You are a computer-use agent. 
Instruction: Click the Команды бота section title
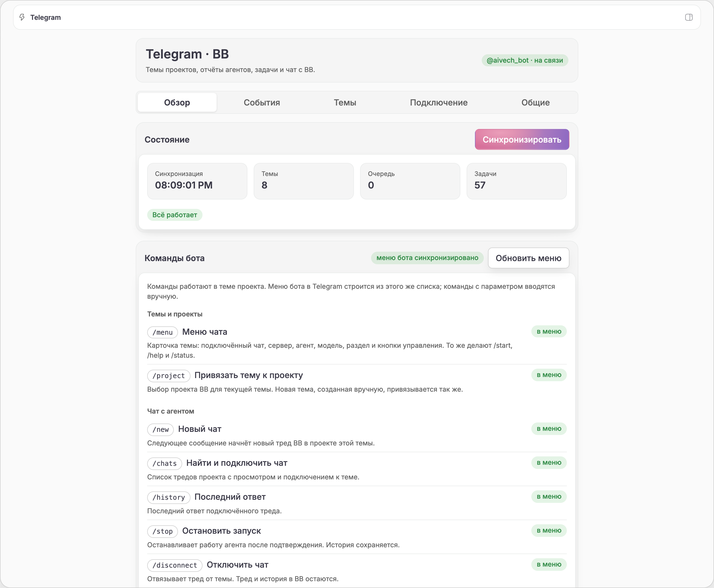pyautogui.click(x=174, y=258)
